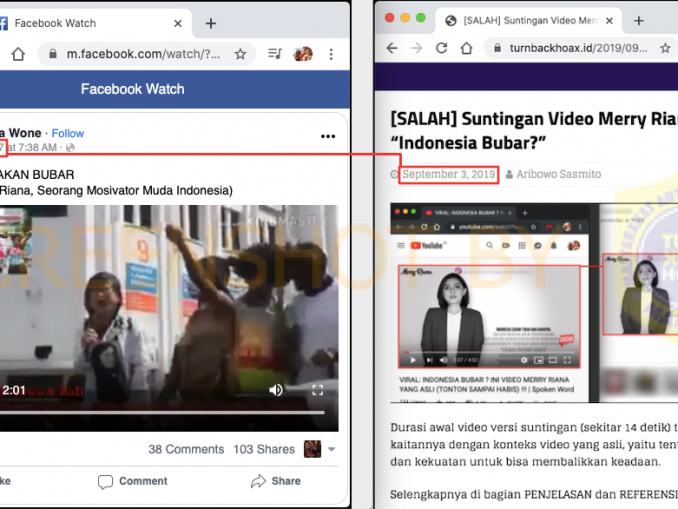This screenshot has width=678, height=509.
Task: Mute the Facebook video volume
Action: tap(276, 390)
